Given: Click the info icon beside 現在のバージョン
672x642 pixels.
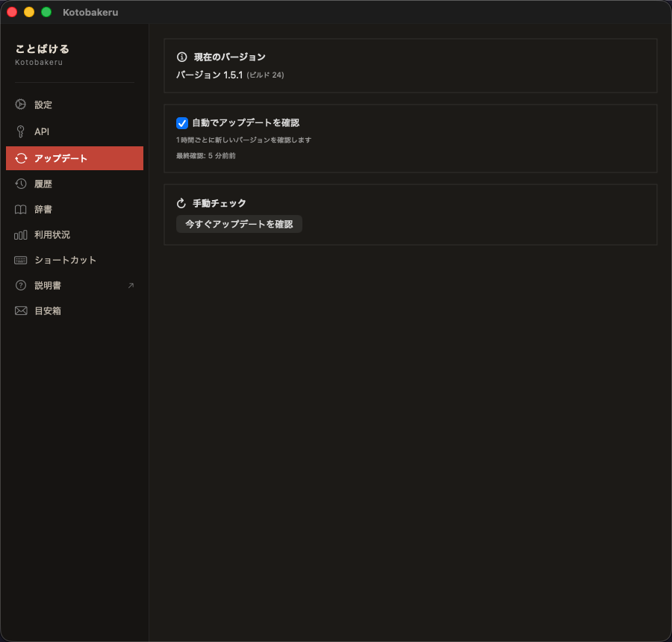Looking at the screenshot, I should [x=180, y=57].
